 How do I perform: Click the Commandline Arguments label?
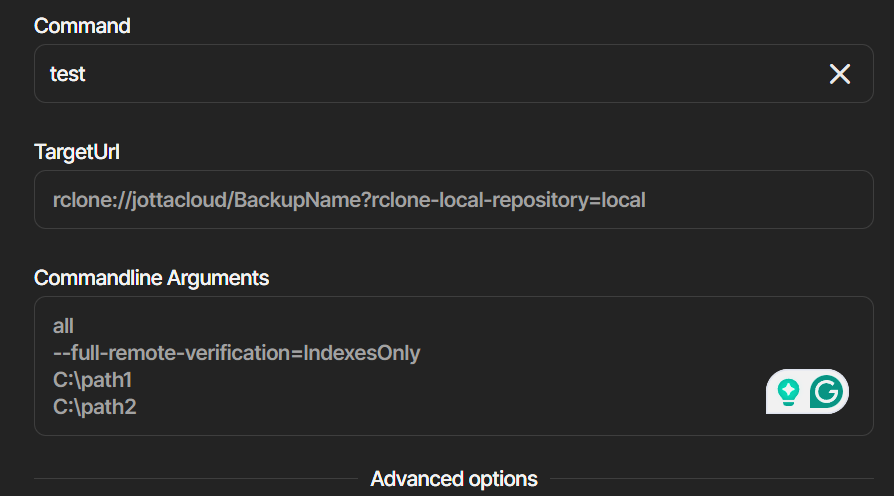pos(151,278)
